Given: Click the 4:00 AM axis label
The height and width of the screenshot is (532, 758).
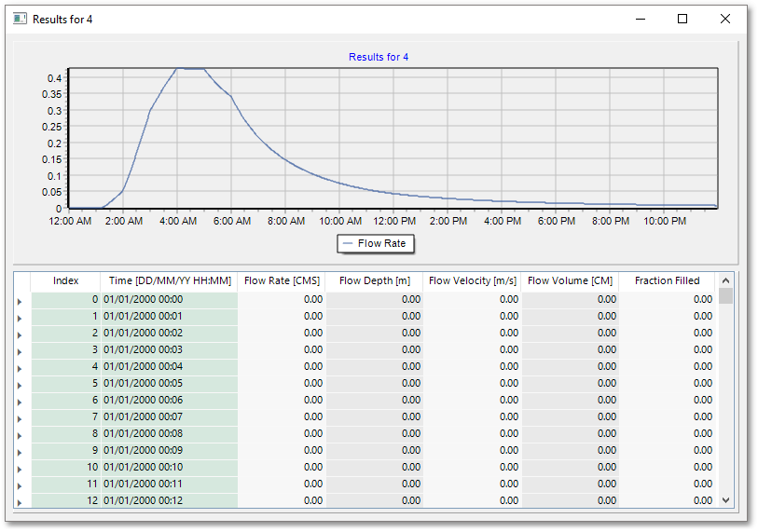Looking at the screenshot, I should click(178, 222).
